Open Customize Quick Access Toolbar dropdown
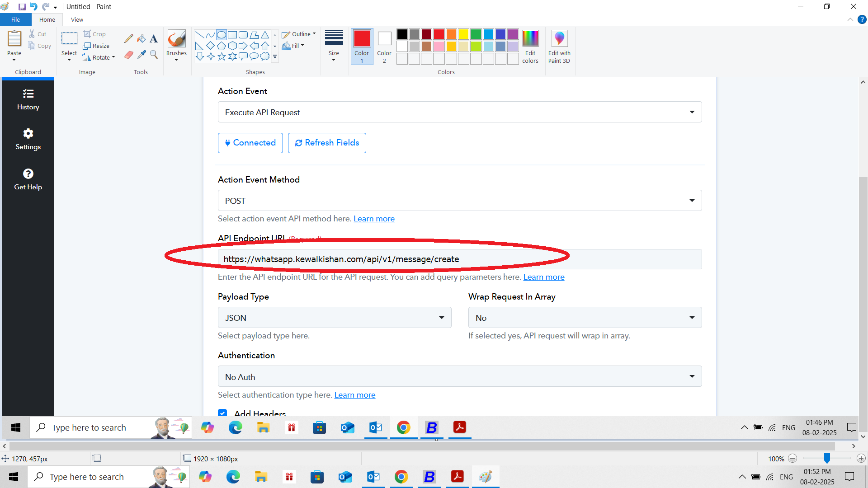Viewport: 868px width, 488px height. [56, 7]
